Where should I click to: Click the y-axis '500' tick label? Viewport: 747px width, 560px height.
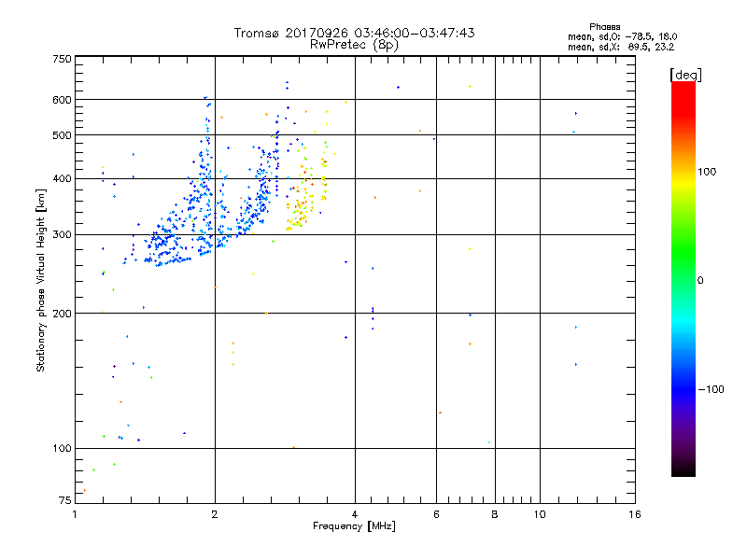[x=63, y=135]
